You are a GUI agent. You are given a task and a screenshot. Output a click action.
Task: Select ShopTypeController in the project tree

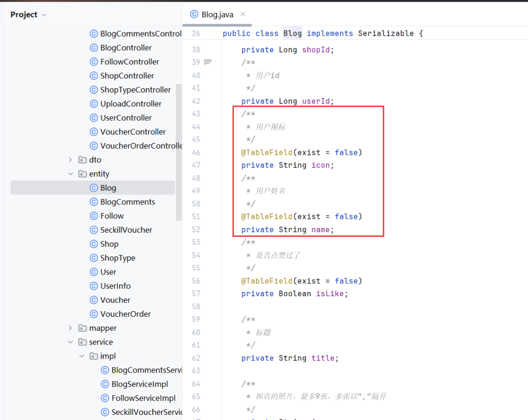[135, 90]
